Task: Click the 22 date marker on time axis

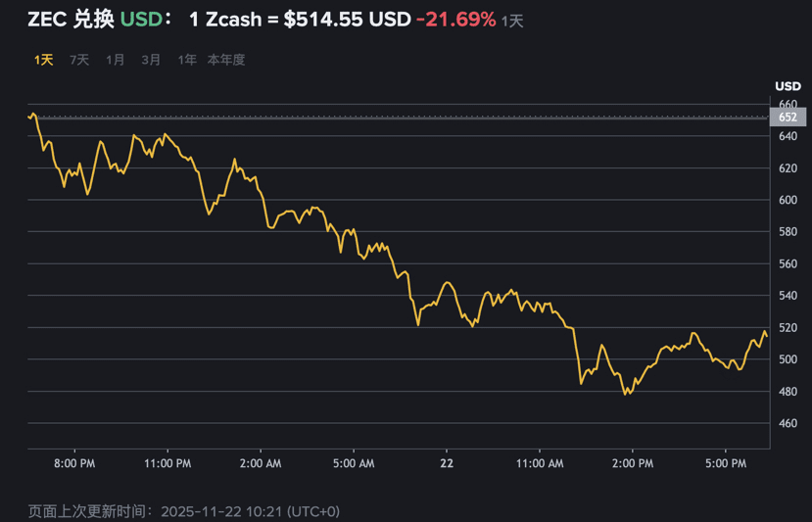Action: point(447,462)
